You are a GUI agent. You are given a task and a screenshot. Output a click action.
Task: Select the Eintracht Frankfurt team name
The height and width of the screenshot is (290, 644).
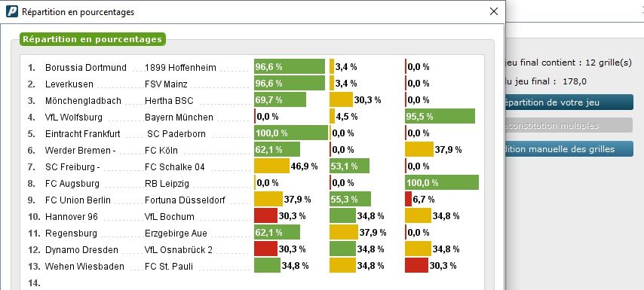(82, 134)
